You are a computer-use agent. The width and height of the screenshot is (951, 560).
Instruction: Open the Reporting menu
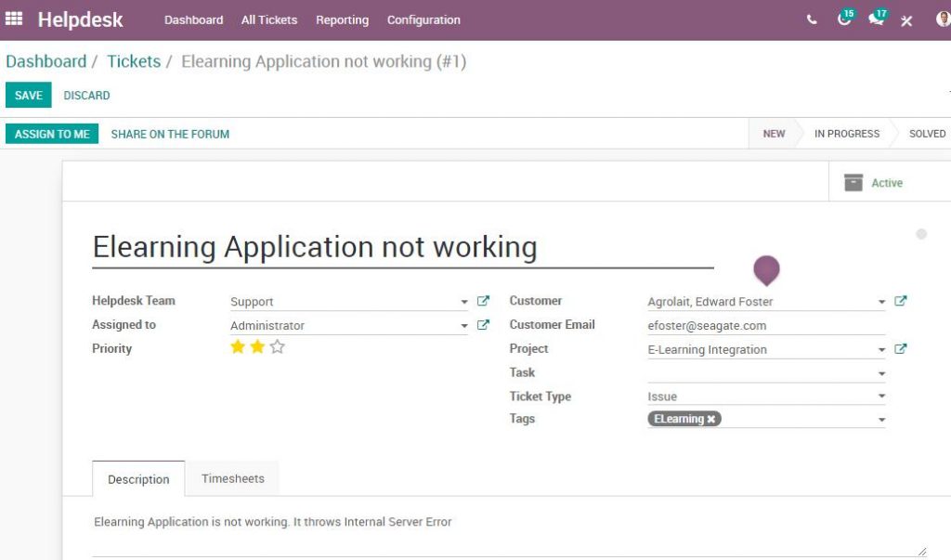(342, 20)
